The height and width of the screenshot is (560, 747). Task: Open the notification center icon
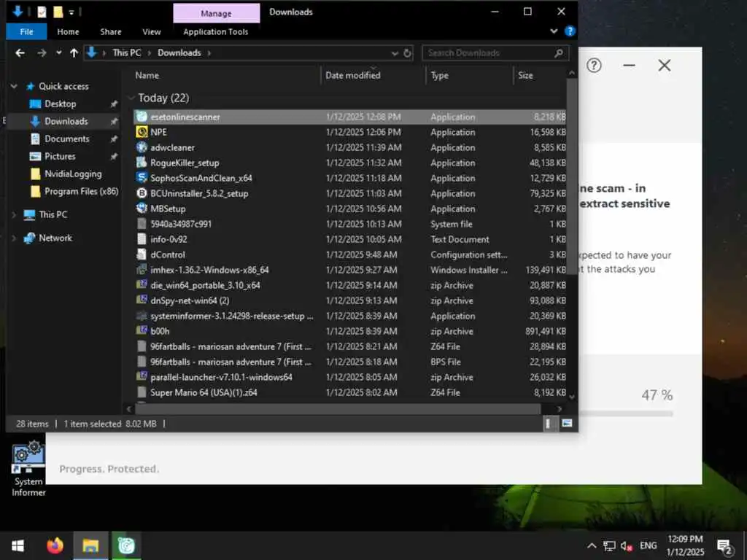(x=724, y=546)
